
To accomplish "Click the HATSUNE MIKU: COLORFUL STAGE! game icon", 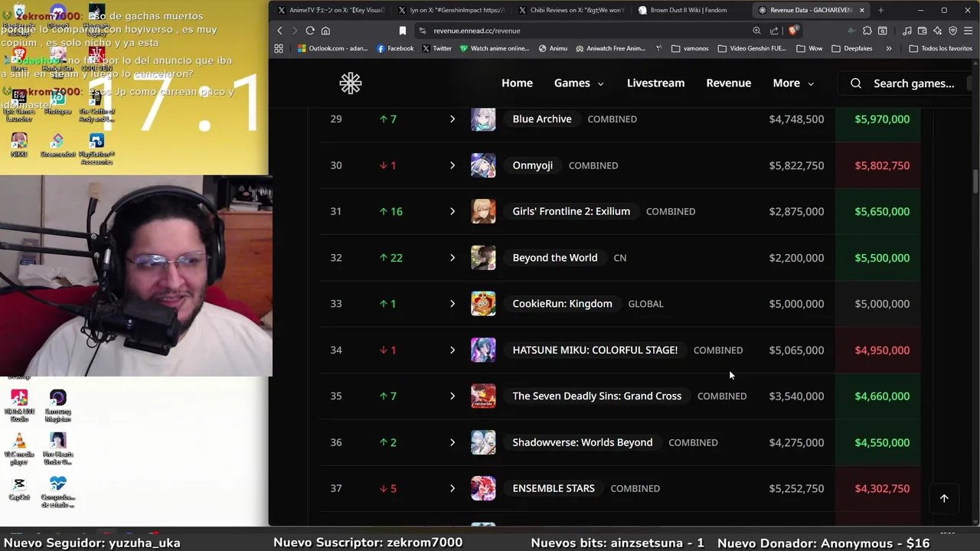I will (483, 350).
